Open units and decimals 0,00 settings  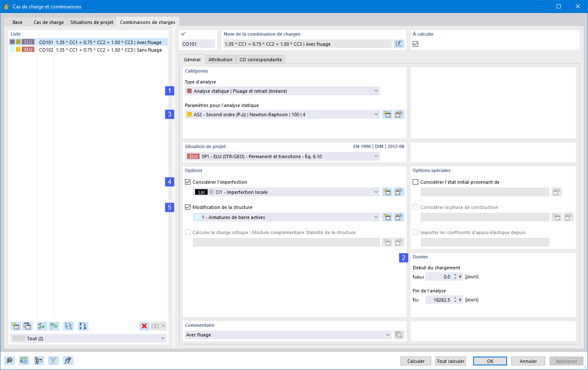(x=24, y=360)
